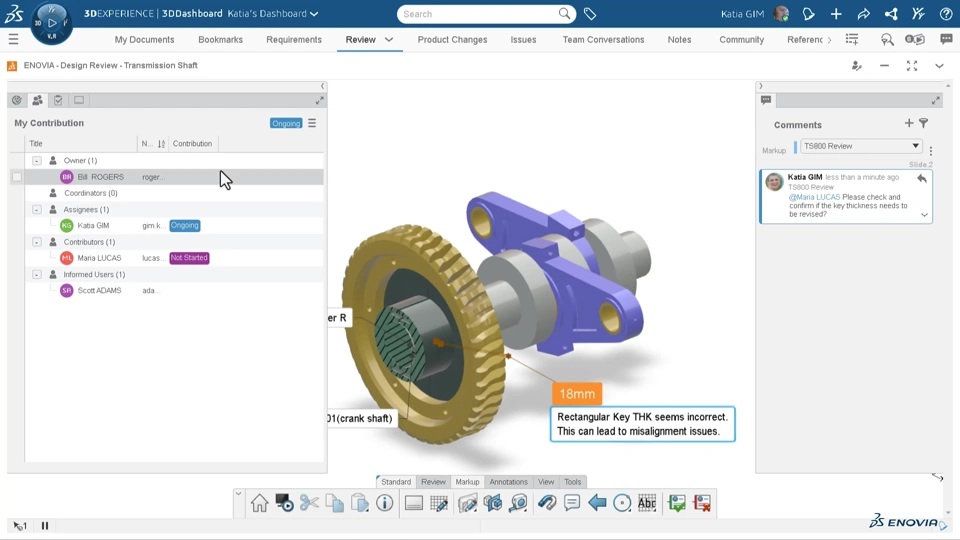The height and width of the screenshot is (540, 960).
Task: Click the Copy icon in the bottom toolbar
Action: click(334, 503)
